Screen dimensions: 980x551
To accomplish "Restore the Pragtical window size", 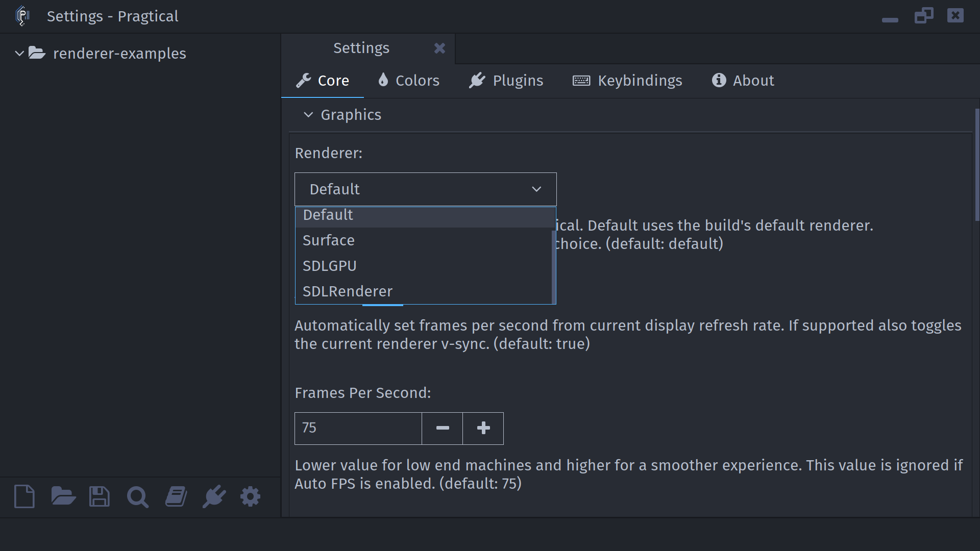I will tap(923, 16).
